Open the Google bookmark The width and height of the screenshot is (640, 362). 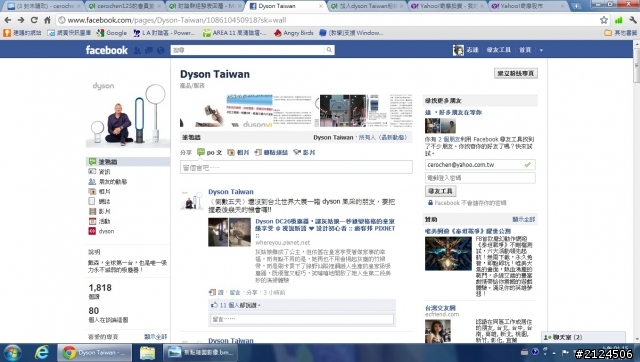(x=111, y=33)
